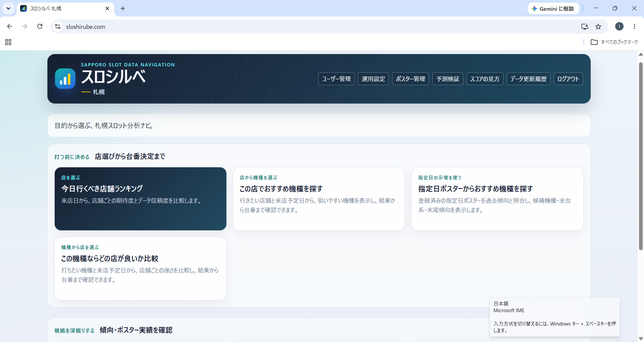This screenshot has width=644, height=342.
Task: Bookmark this page with the star icon
Action: click(x=598, y=26)
